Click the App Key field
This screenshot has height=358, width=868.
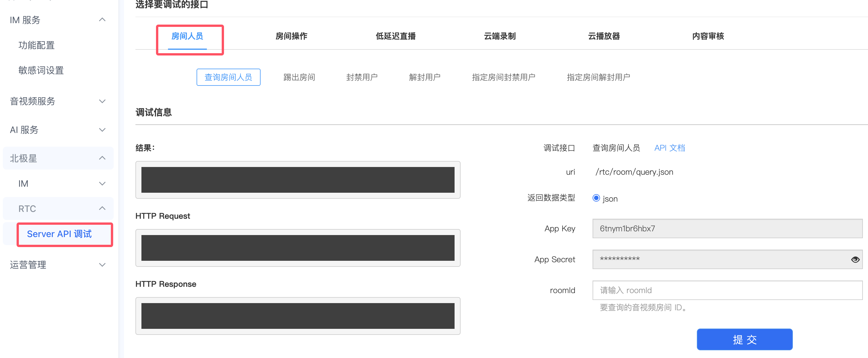tap(727, 228)
